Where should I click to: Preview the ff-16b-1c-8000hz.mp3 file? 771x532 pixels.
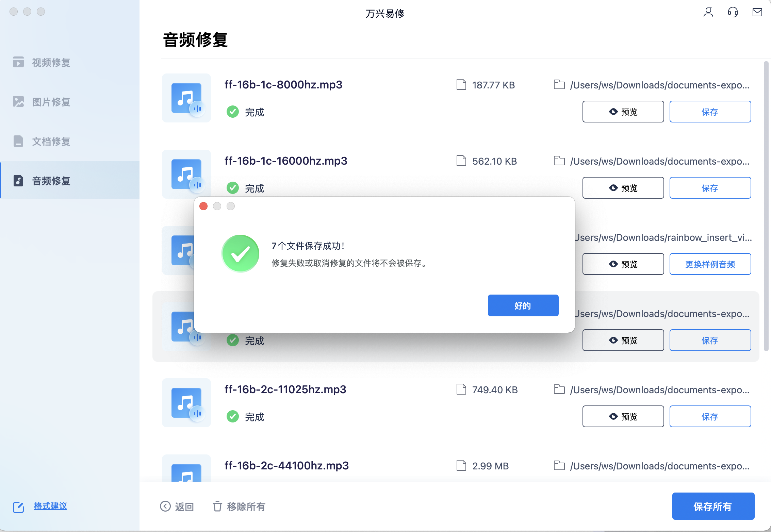623,111
